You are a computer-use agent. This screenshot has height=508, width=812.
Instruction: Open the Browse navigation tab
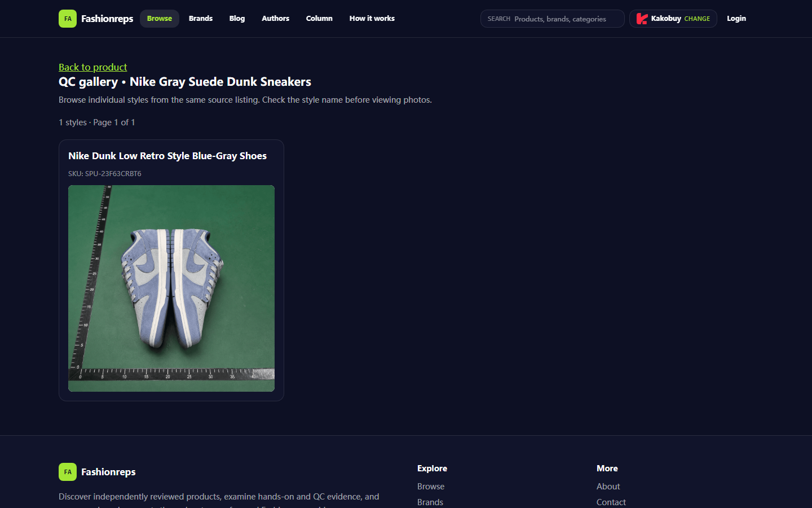point(160,19)
